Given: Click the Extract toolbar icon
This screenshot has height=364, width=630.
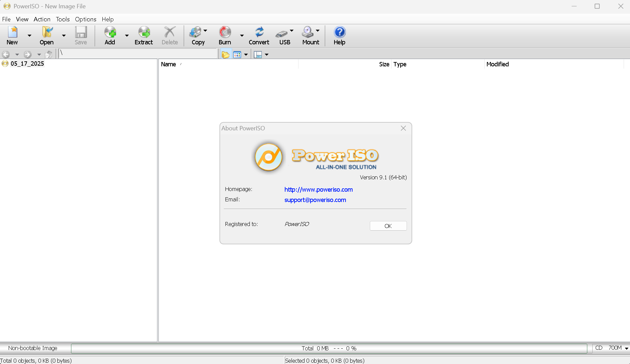Looking at the screenshot, I should tap(144, 35).
